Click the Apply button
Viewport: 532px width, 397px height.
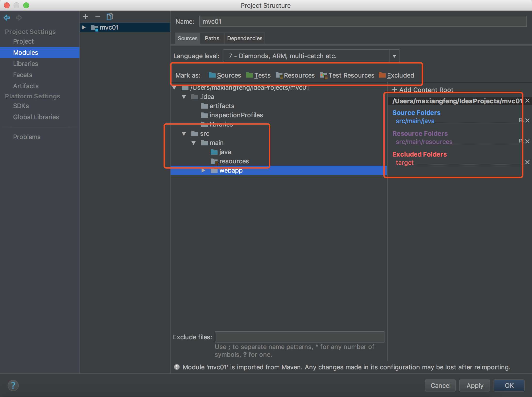pyautogui.click(x=475, y=385)
